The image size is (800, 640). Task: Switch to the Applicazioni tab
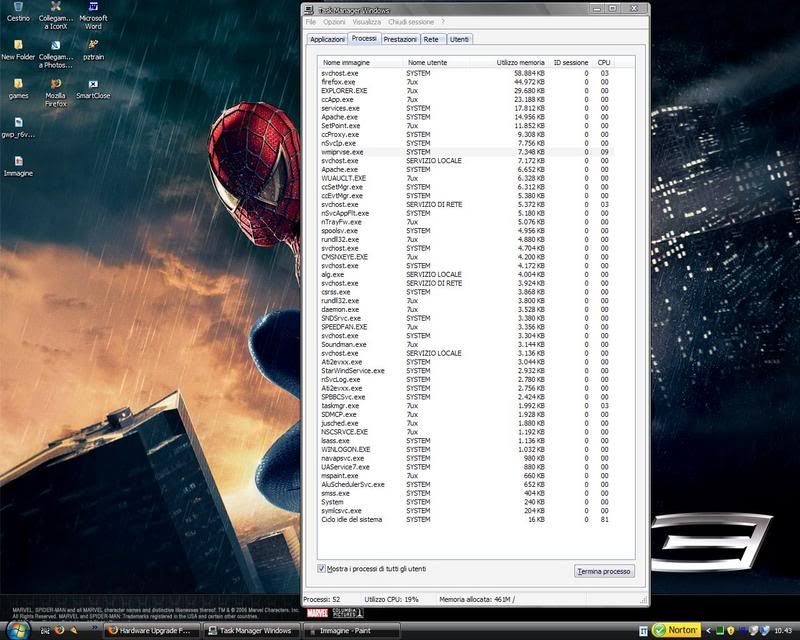[x=327, y=39]
